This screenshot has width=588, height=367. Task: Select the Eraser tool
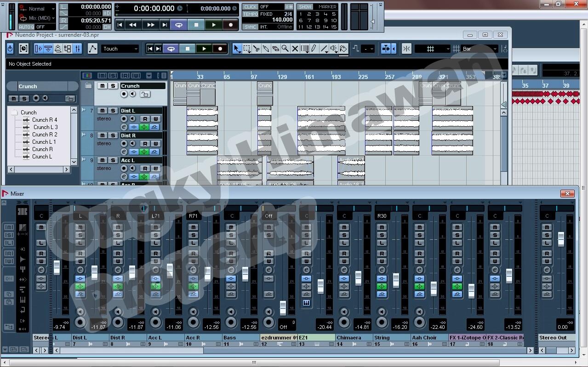(x=276, y=48)
